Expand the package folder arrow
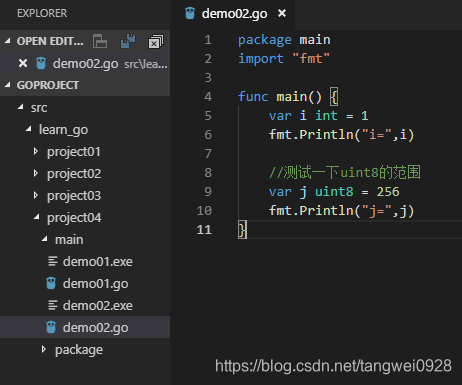This screenshot has width=462, height=385. (x=44, y=349)
